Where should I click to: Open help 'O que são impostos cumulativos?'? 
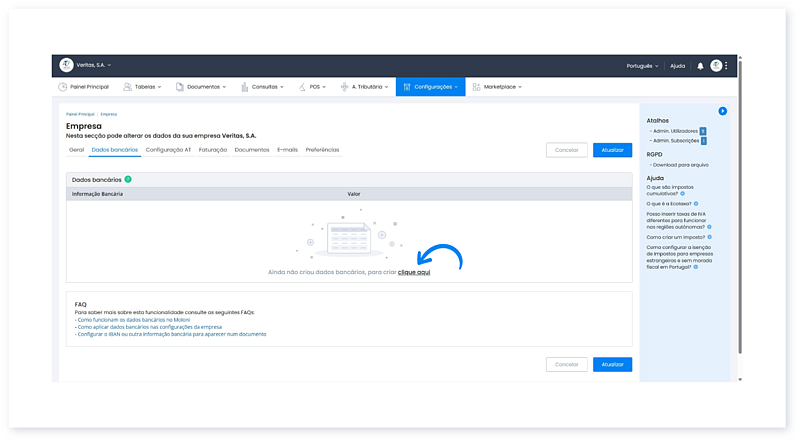670,190
